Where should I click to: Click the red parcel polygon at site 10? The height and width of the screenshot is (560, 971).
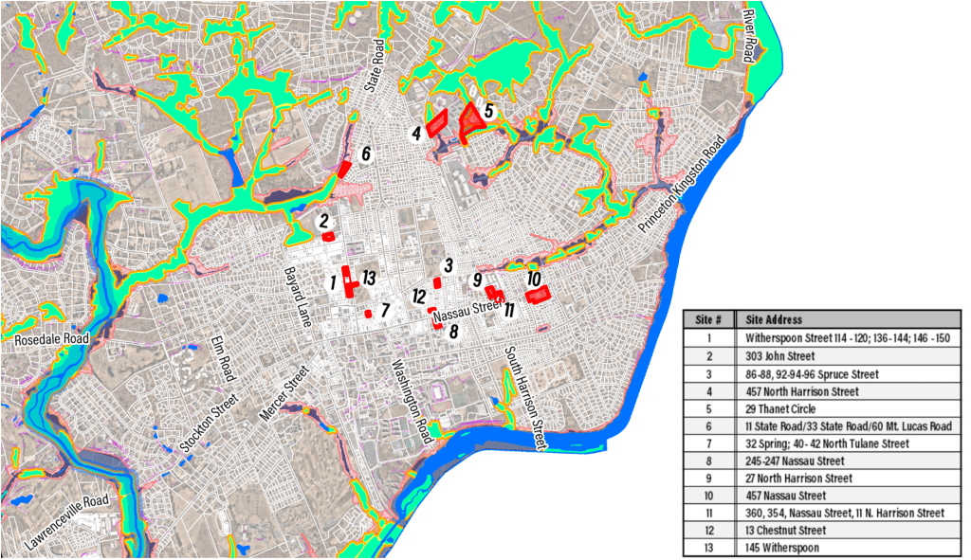pyautogui.click(x=539, y=296)
